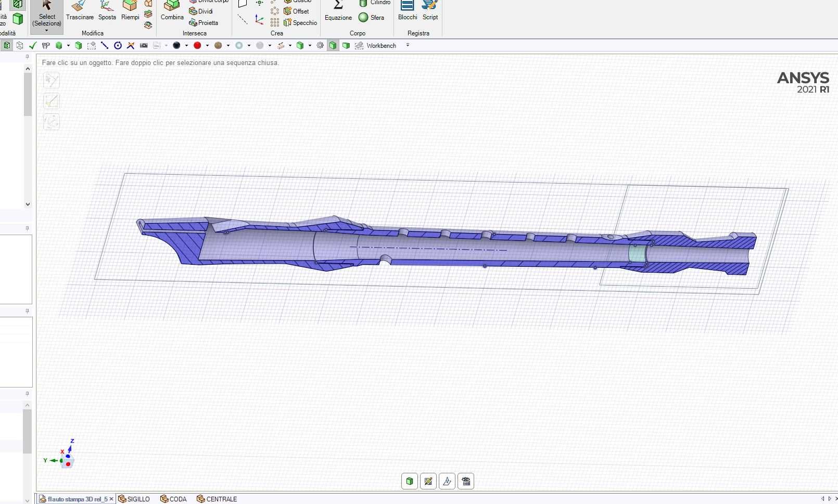This screenshot has height=504, width=838.
Task: Click the red sphere color icon
Action: click(x=197, y=46)
